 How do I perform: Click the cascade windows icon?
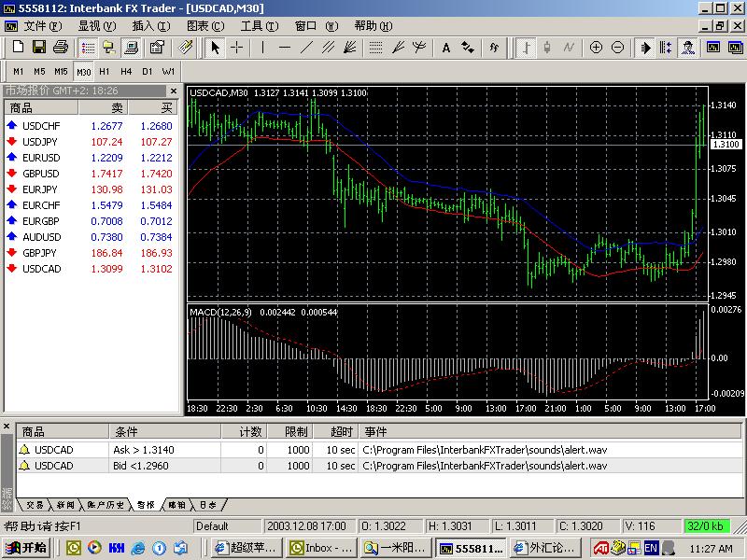click(735, 48)
